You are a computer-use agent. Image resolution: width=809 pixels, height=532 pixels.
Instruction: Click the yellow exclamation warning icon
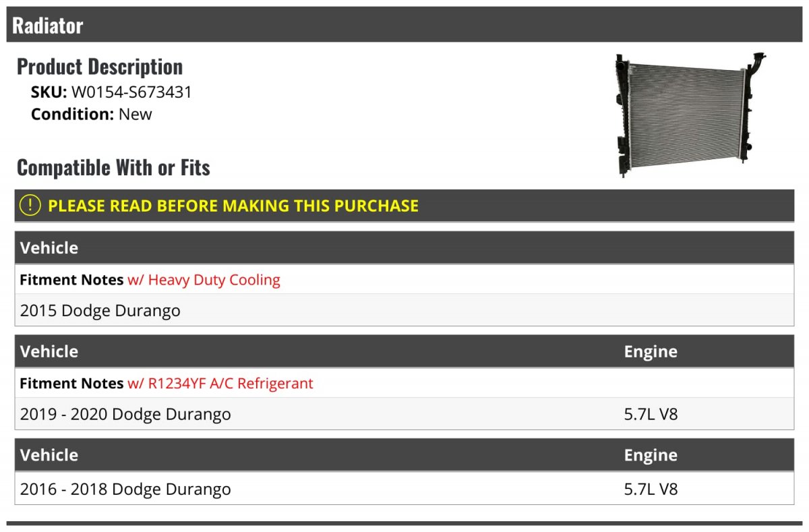pyautogui.click(x=30, y=206)
